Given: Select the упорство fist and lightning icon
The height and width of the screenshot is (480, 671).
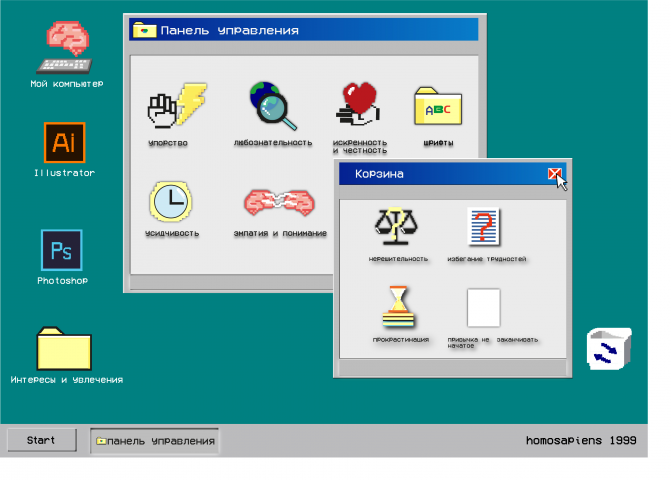Looking at the screenshot, I should click(177, 106).
